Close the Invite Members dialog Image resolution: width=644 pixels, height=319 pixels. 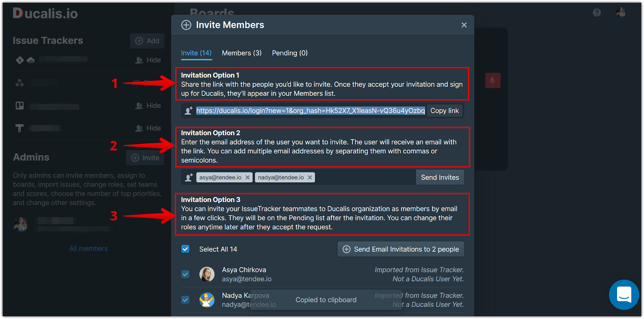coord(464,25)
